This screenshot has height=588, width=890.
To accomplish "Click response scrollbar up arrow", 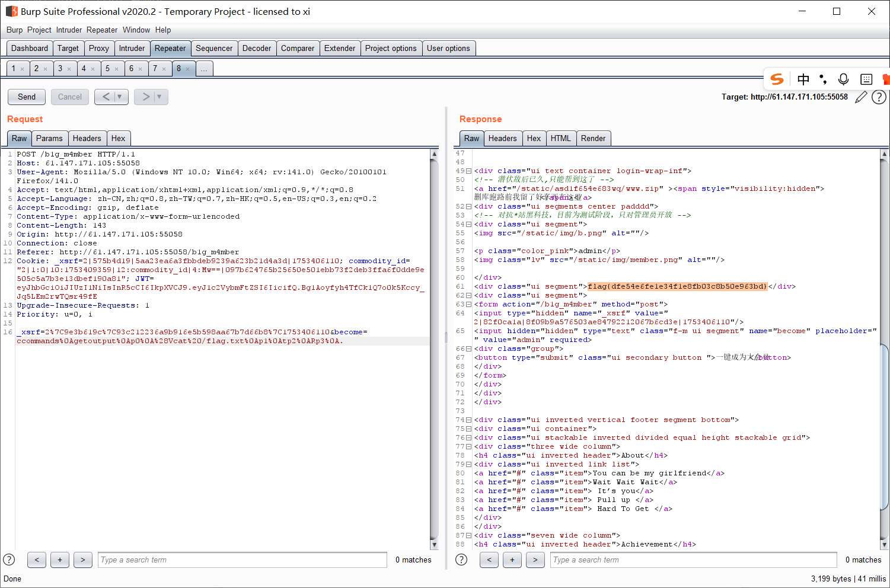I will [885, 154].
